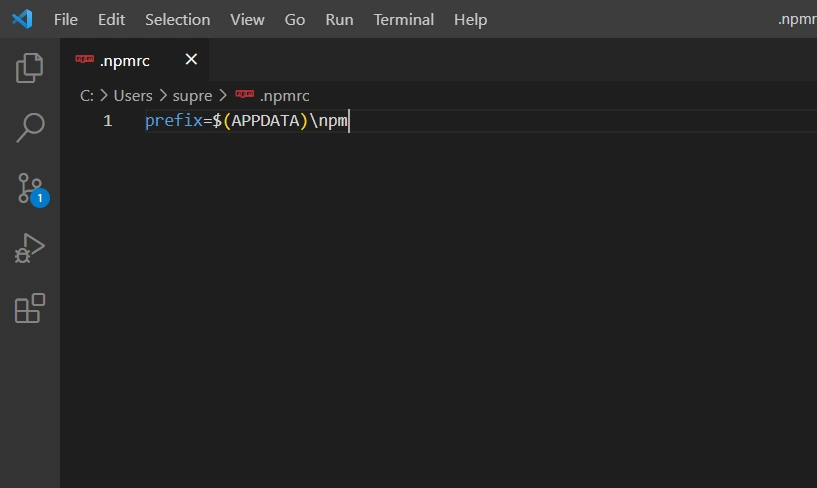Close the .npmrc editor tab

click(191, 60)
